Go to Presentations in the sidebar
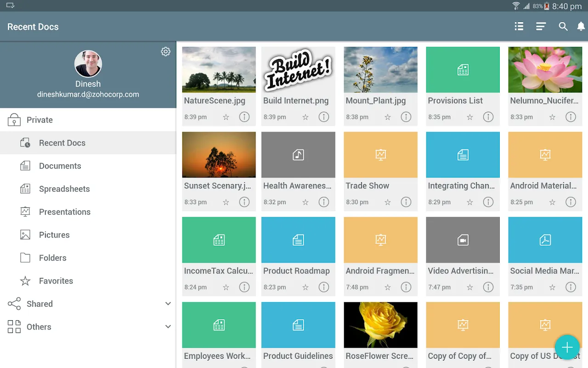 [x=65, y=212]
